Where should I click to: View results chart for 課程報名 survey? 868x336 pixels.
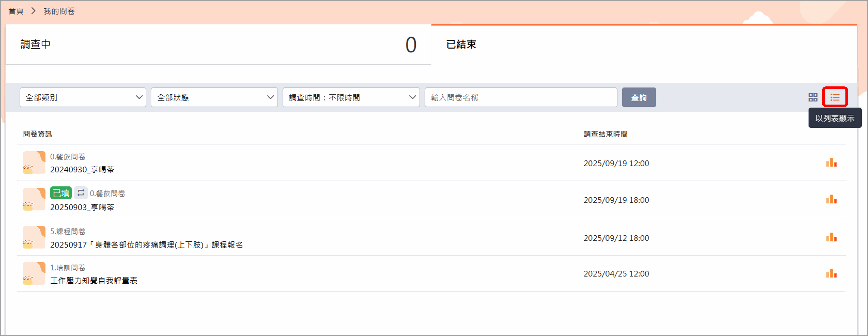[x=831, y=237]
